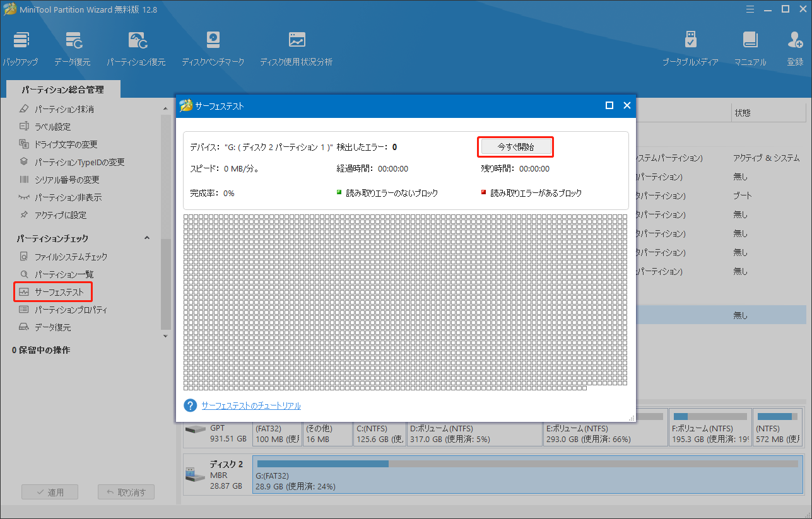Choose アクティブに設定 option
Screen dimensions: 812x519
pos(61,215)
